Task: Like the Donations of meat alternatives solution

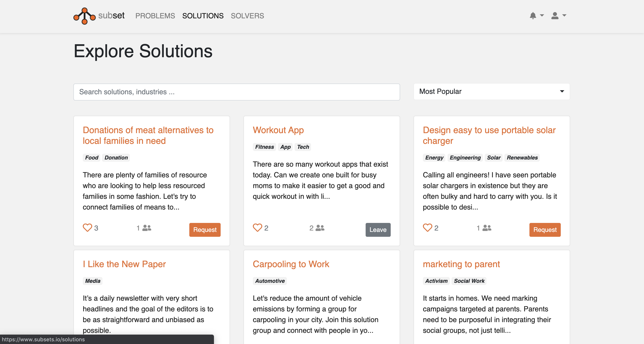Action: (x=87, y=228)
